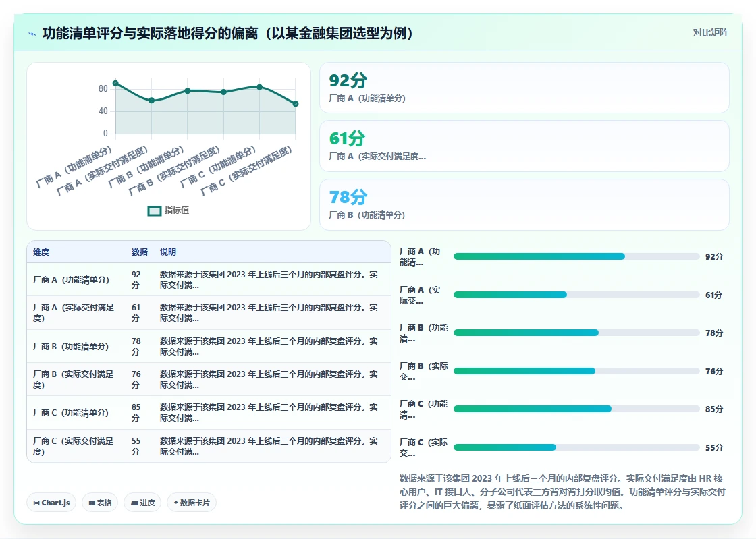Click progress label 厂商 A (功能清...
The width and height of the screenshot is (756, 539).
tap(420, 257)
